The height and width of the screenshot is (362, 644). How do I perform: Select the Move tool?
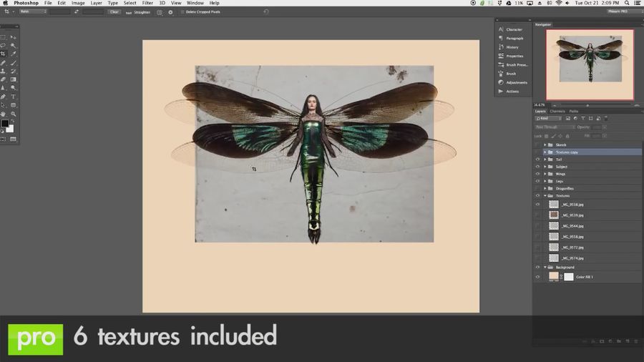pyautogui.click(x=13, y=37)
